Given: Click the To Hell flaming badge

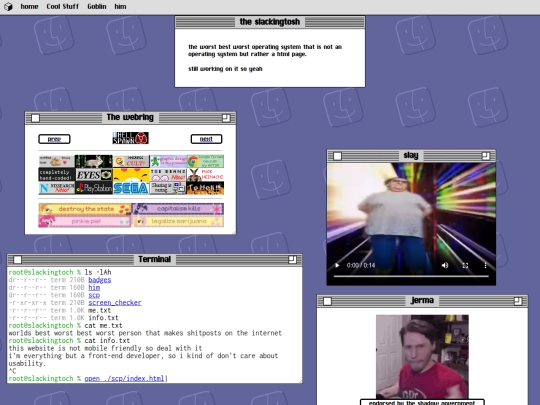Looking at the screenshot, I should [205, 188].
